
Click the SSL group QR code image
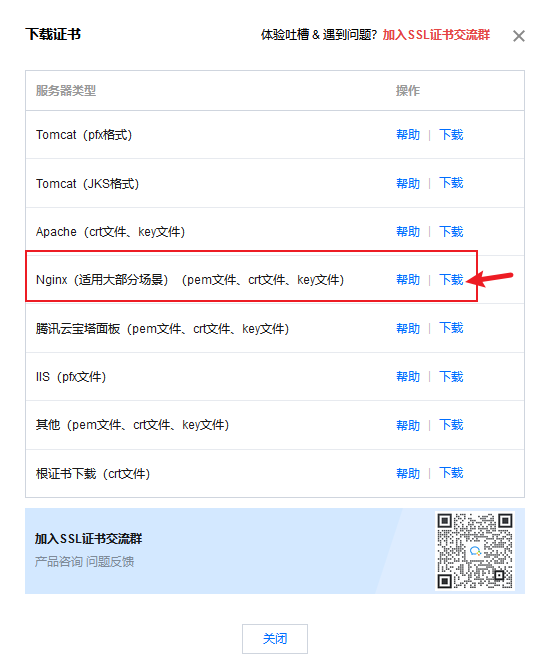474,551
